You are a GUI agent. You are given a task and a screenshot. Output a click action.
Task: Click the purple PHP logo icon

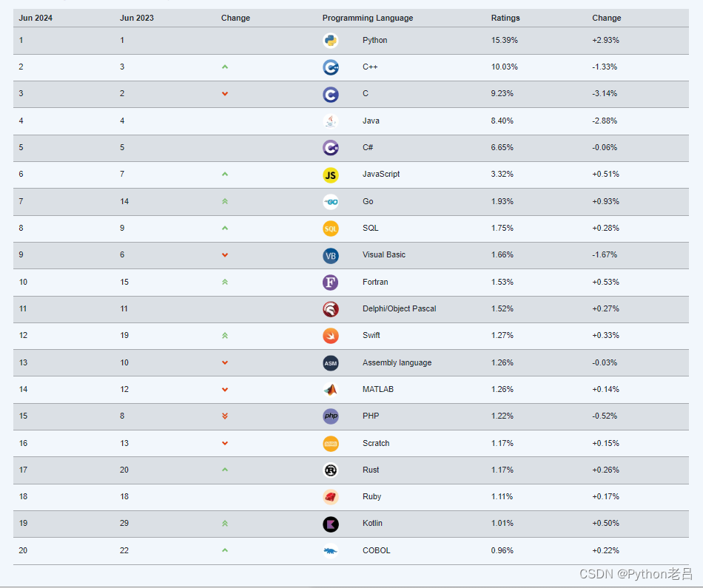(x=331, y=416)
